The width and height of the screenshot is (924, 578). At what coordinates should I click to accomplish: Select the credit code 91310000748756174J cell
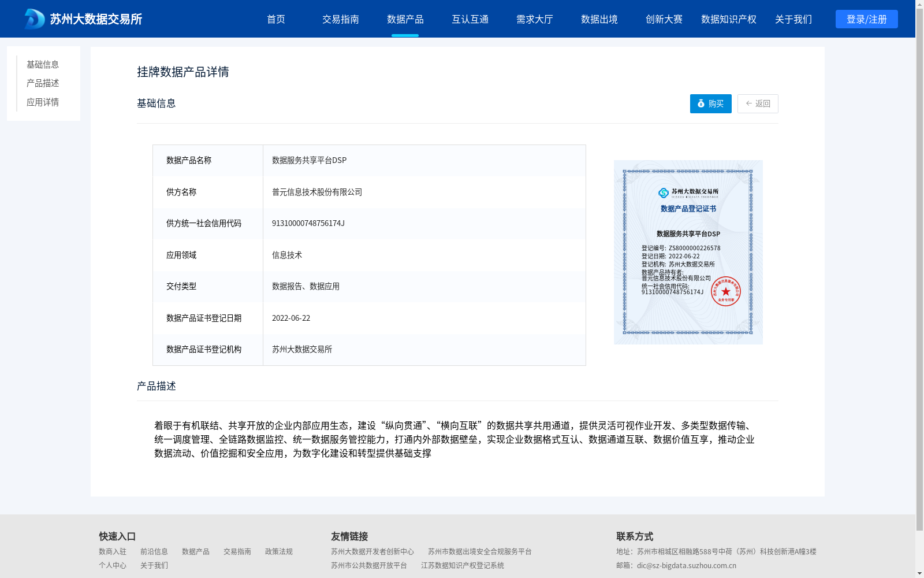tap(424, 223)
